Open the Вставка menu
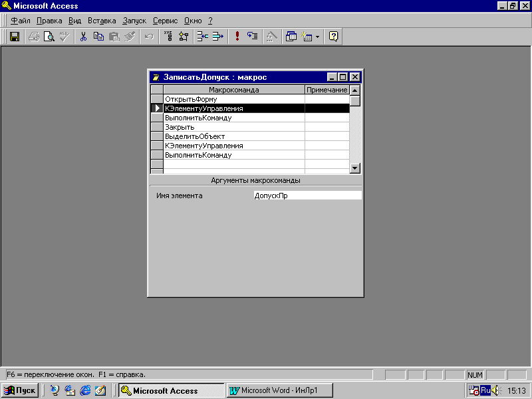 tap(102, 21)
